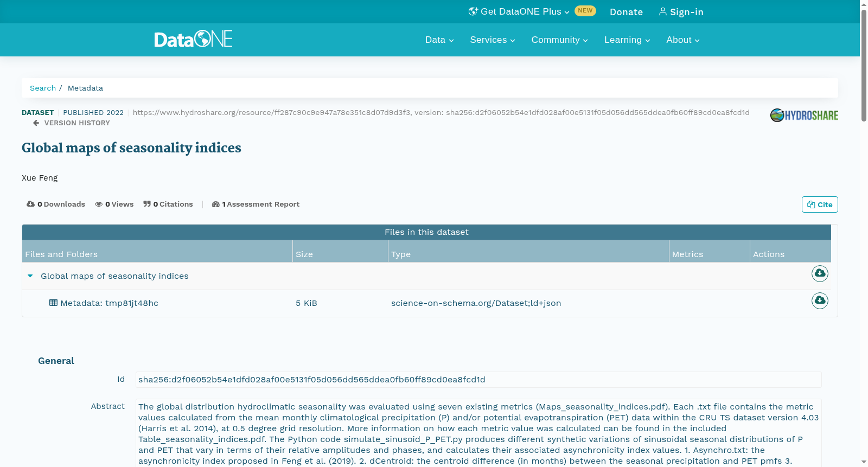Expand the Community dropdown
The image size is (868, 467).
[559, 40]
